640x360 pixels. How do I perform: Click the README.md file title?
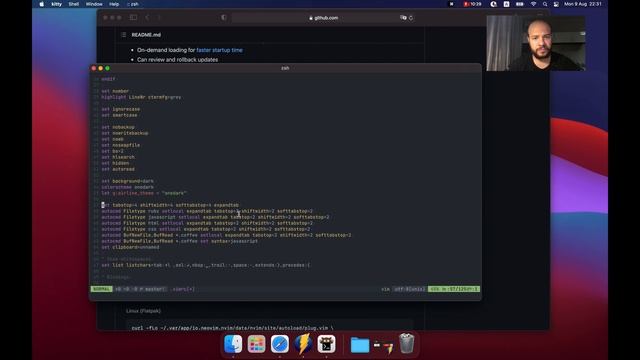coord(146,35)
